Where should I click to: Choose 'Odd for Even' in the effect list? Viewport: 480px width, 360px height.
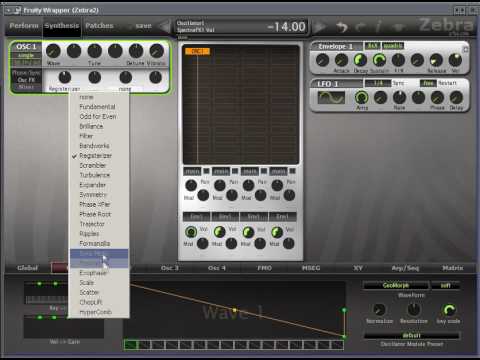tap(99, 117)
